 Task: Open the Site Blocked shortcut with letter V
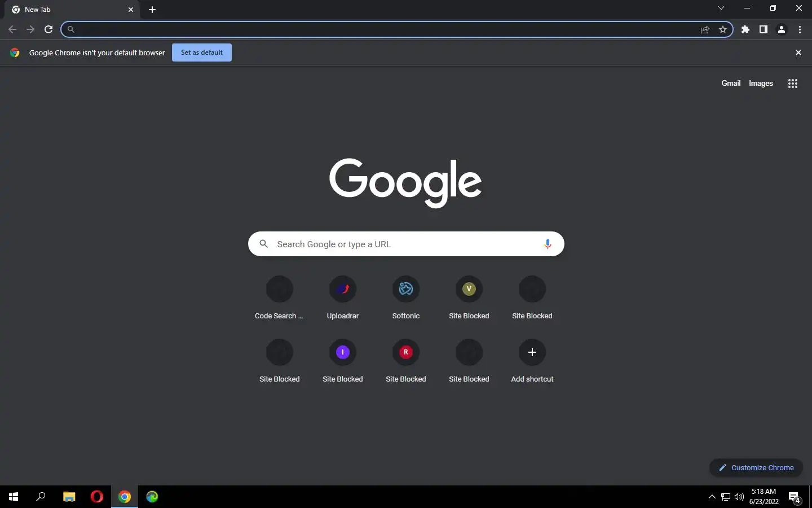coord(469,298)
